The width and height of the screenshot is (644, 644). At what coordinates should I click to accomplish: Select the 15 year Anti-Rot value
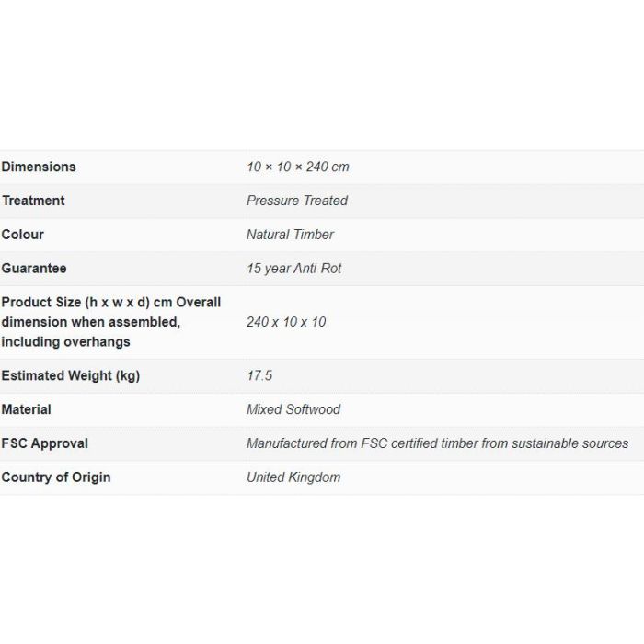(293, 269)
